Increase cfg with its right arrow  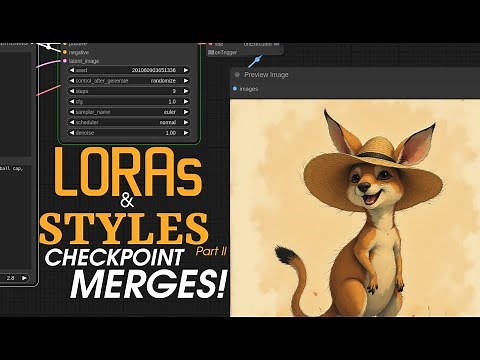[186, 101]
